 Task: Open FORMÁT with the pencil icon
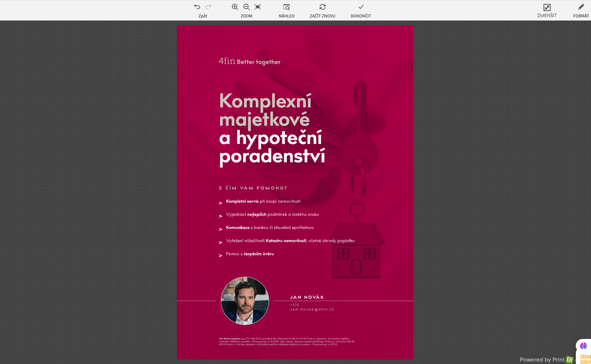click(x=581, y=6)
